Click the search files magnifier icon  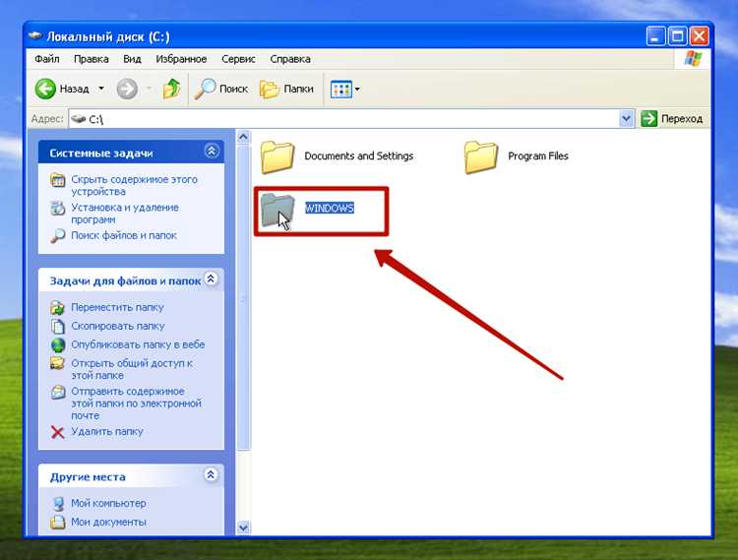(x=58, y=236)
